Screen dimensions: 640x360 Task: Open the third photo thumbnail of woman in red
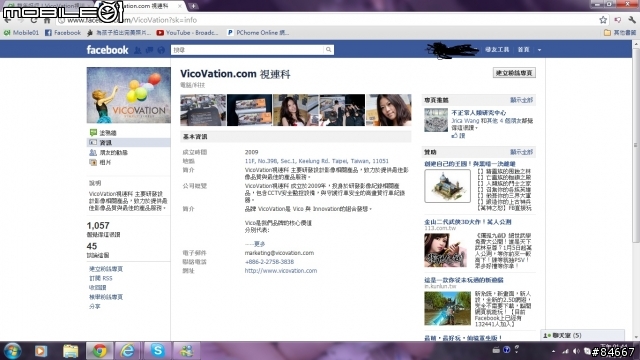coord(296,110)
